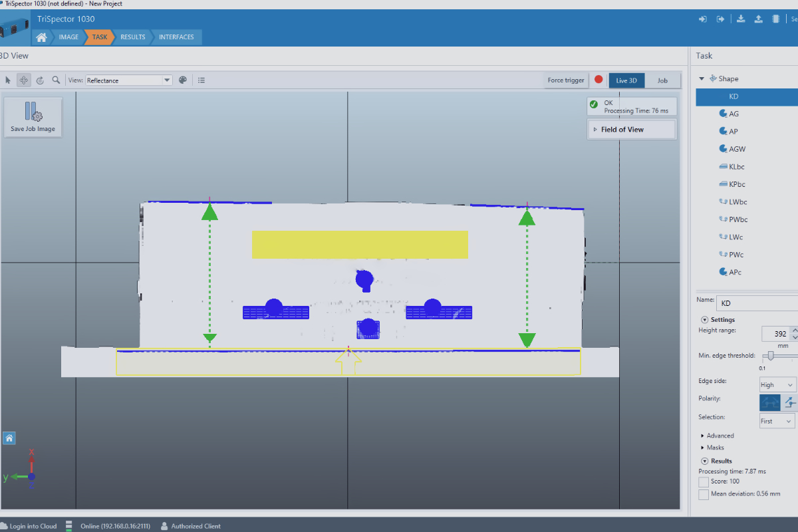Enable the Mean deviation result checkbox
Image resolution: width=798 pixels, height=532 pixels.
click(704, 495)
